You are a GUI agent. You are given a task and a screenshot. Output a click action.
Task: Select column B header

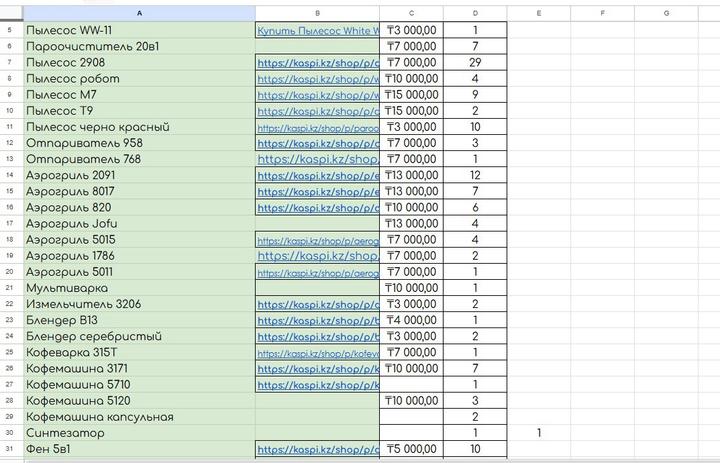click(317, 13)
